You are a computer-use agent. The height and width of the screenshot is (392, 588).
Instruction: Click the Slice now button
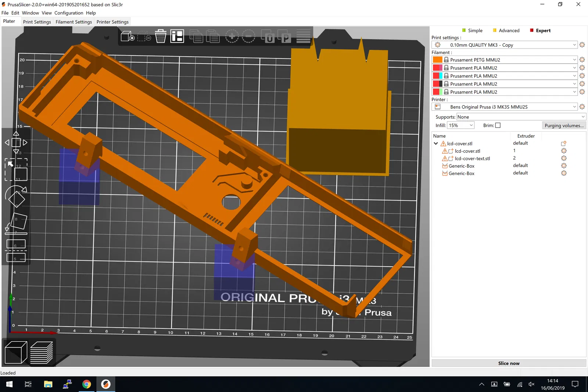509,363
